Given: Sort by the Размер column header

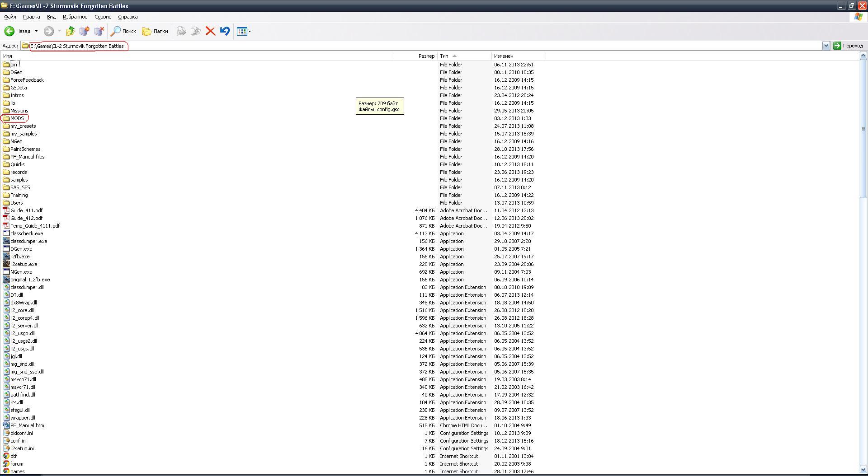Looking at the screenshot, I should (415, 56).
